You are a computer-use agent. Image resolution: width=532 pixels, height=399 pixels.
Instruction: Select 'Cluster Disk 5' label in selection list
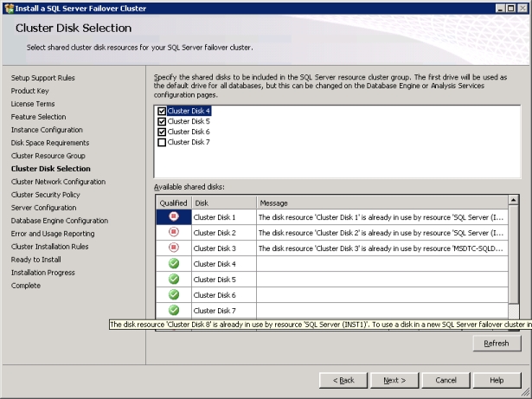click(x=189, y=121)
